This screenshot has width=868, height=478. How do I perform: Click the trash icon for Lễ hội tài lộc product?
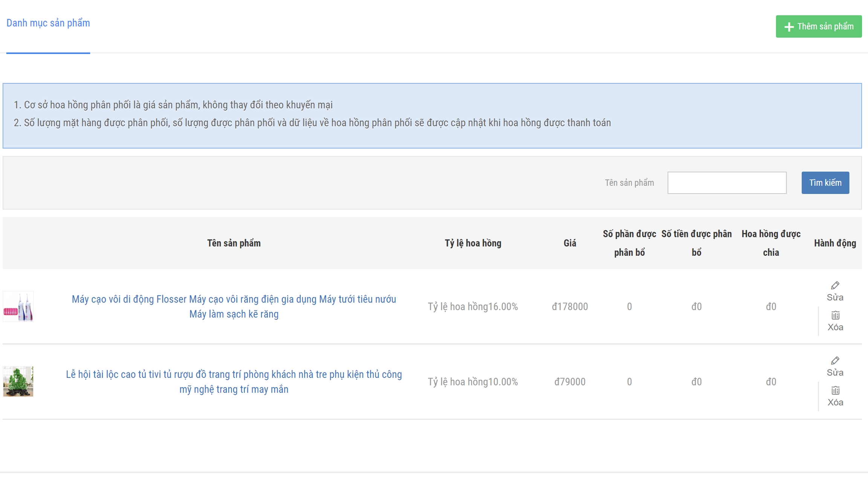point(835,390)
